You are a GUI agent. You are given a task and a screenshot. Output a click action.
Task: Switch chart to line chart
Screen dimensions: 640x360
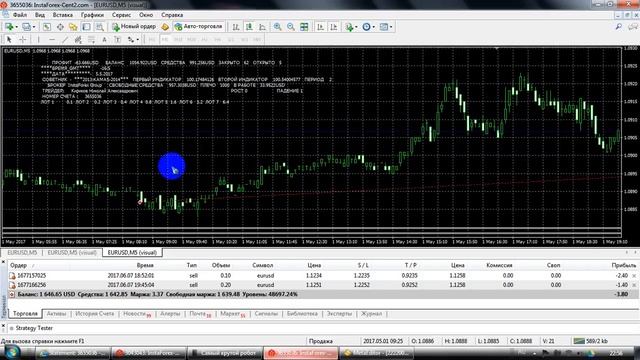[x=262, y=27]
